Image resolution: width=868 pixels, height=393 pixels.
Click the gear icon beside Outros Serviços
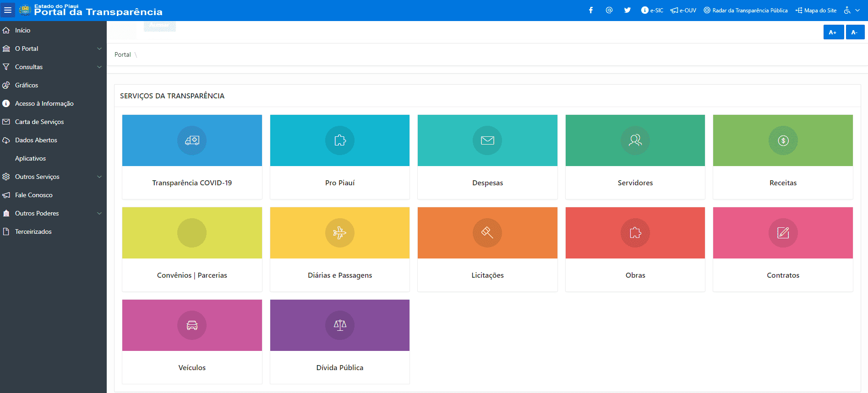coord(6,177)
